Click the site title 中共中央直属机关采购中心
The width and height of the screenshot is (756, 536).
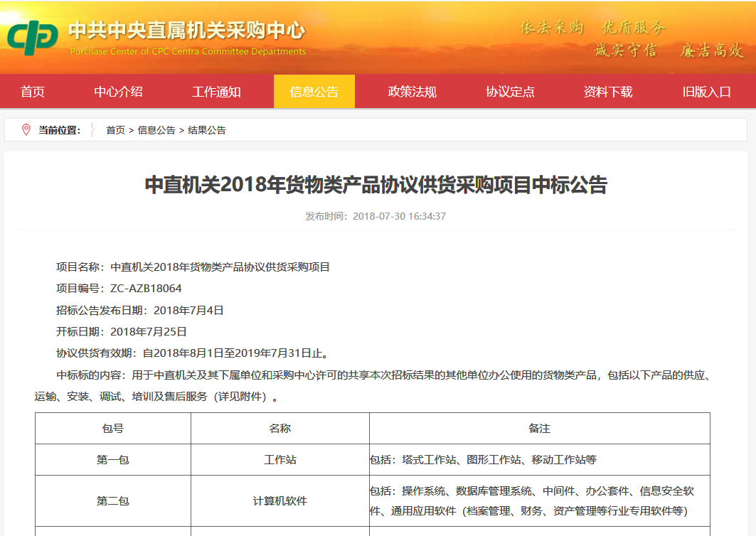pyautogui.click(x=186, y=31)
